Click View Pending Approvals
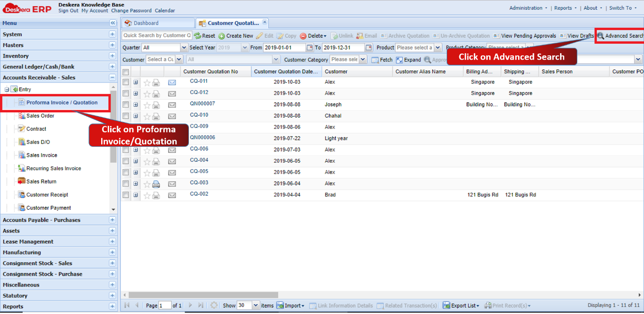The height and width of the screenshot is (314, 644). [x=525, y=36]
